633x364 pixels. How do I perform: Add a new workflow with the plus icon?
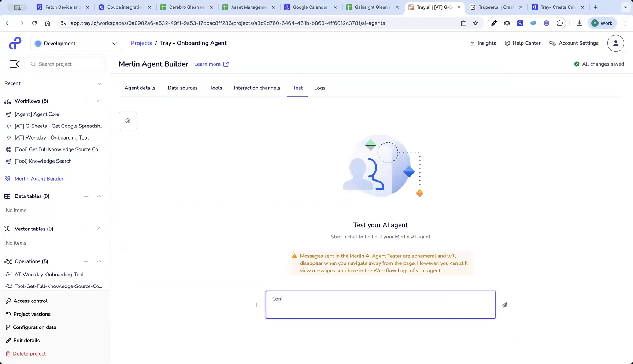86,101
